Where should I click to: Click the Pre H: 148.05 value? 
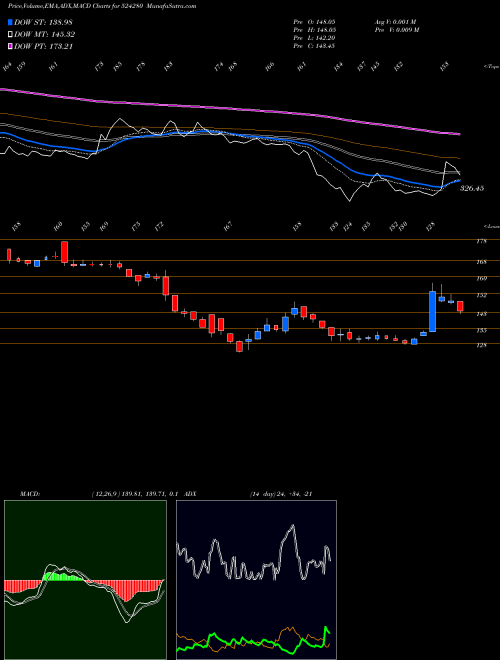(314, 30)
